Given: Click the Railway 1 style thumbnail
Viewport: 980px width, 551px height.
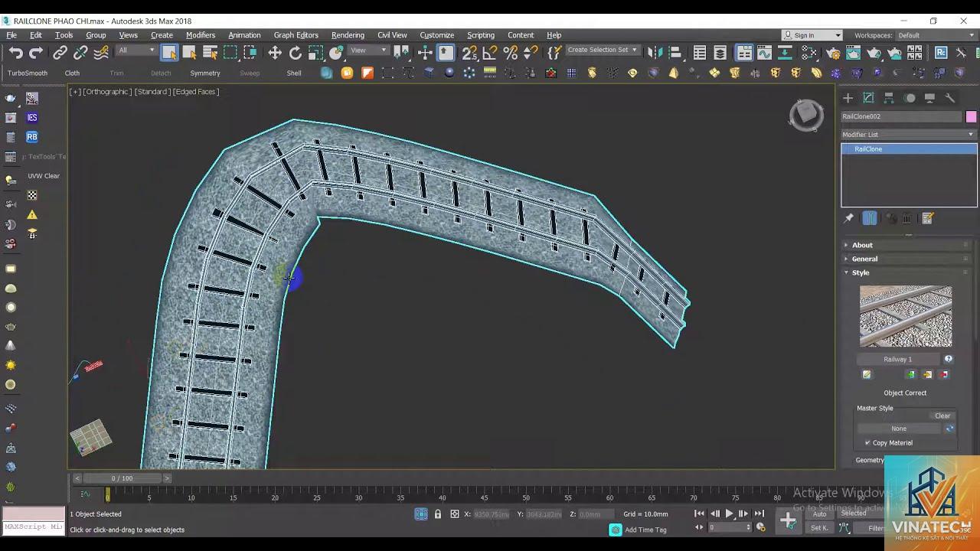Looking at the screenshot, I should 906,316.
